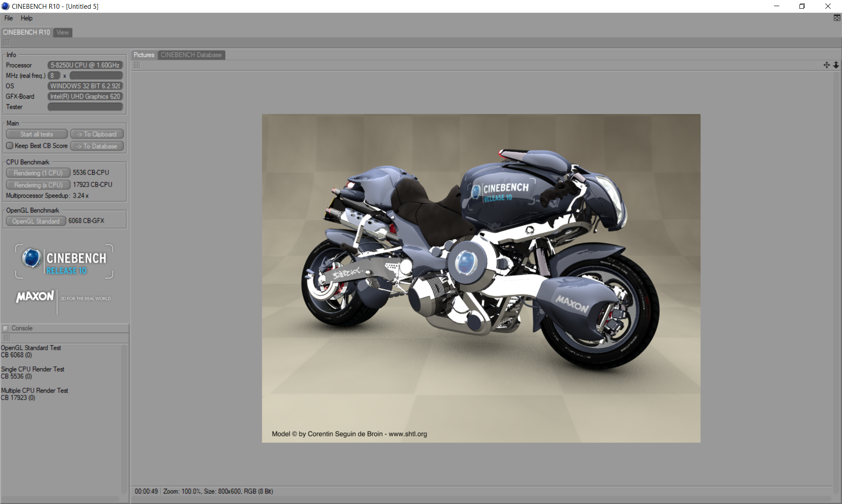The width and height of the screenshot is (842, 504).
Task: Click the To Clipboard button
Action: click(97, 134)
